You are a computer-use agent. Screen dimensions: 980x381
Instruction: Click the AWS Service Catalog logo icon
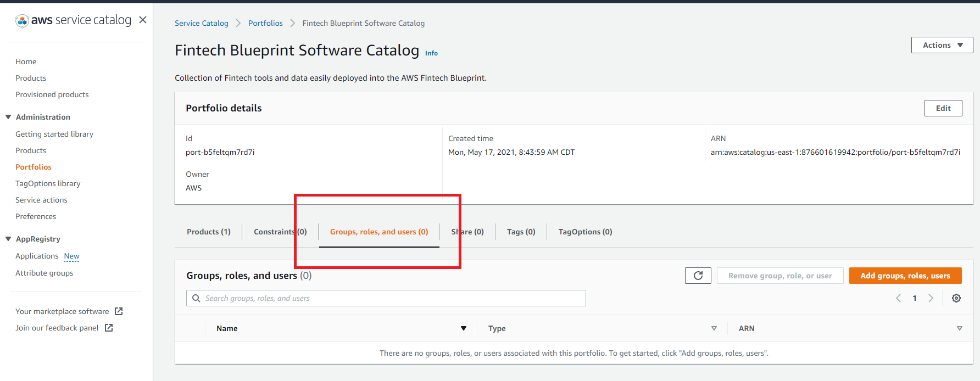(22, 21)
